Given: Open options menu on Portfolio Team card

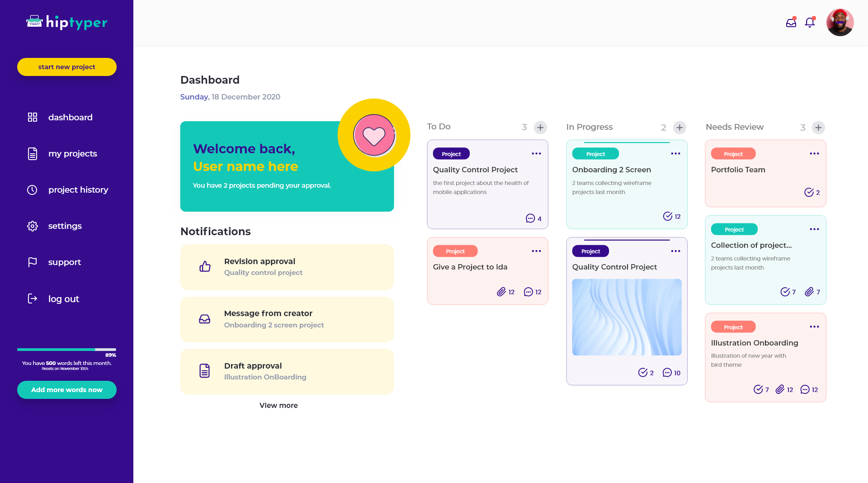Looking at the screenshot, I should (814, 154).
